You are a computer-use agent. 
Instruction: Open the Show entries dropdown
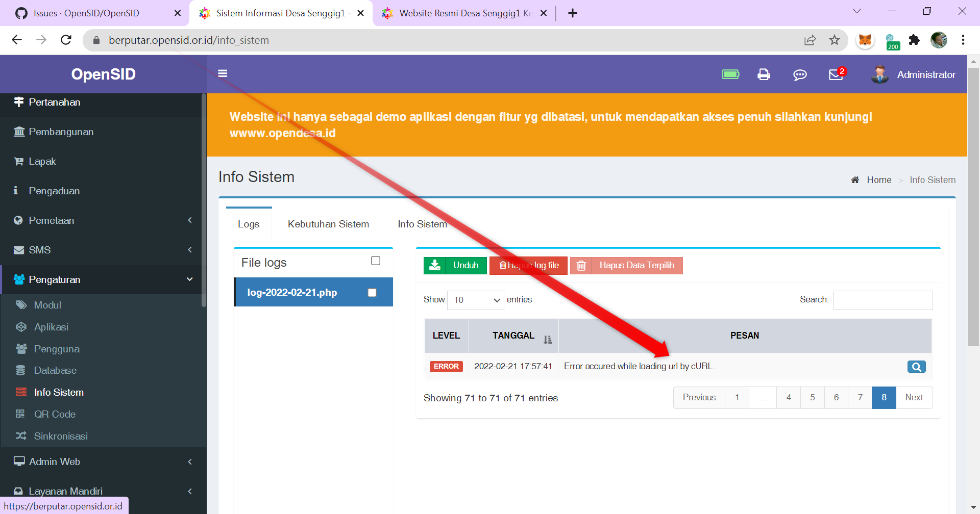(x=475, y=300)
